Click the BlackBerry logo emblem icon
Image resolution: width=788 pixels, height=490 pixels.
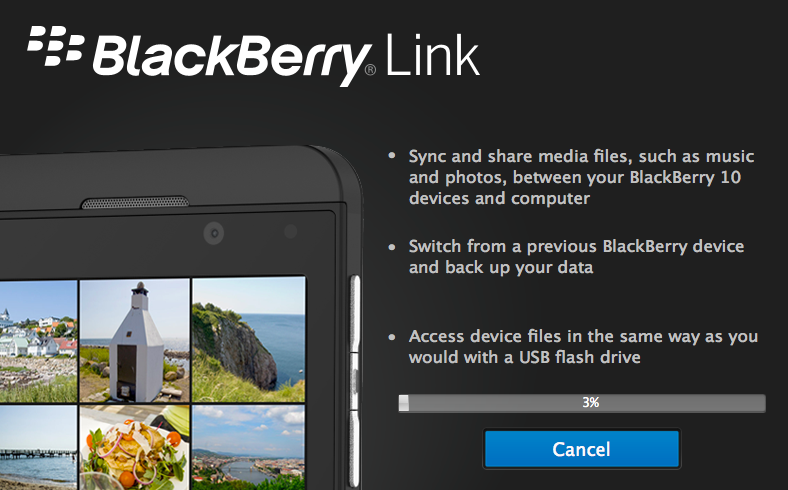coord(55,46)
